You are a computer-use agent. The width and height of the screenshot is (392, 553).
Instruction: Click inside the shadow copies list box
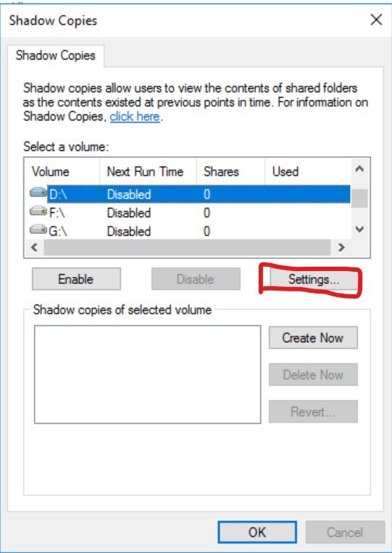(147, 374)
